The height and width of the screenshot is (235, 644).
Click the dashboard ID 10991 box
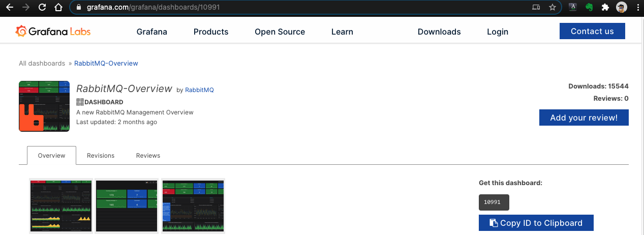[494, 202]
